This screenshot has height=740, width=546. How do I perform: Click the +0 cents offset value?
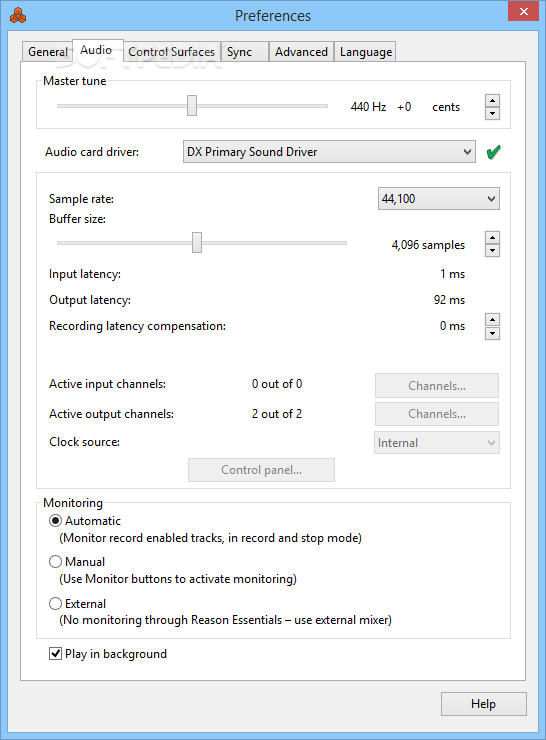[x=404, y=107]
